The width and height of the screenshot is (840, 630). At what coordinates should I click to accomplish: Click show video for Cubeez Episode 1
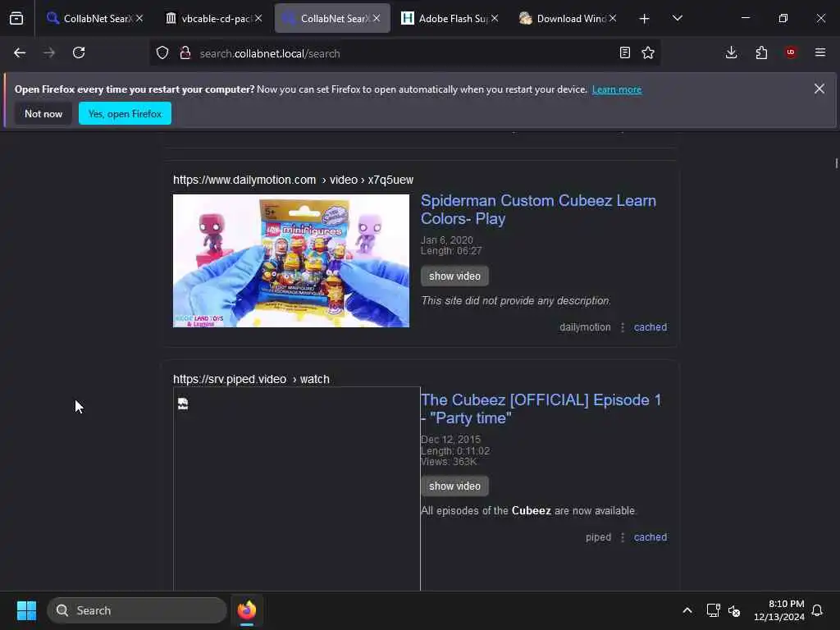coord(454,486)
